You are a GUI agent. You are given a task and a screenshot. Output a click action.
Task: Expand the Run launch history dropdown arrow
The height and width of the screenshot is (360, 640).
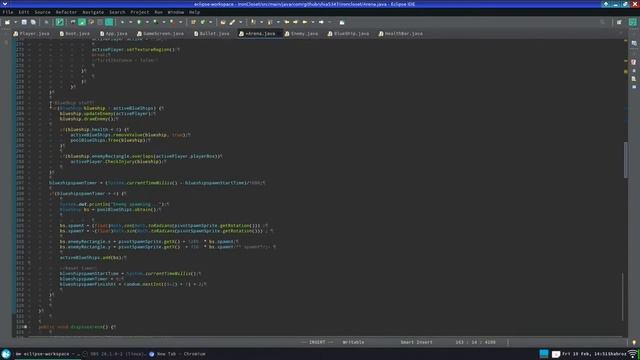tap(147, 22)
